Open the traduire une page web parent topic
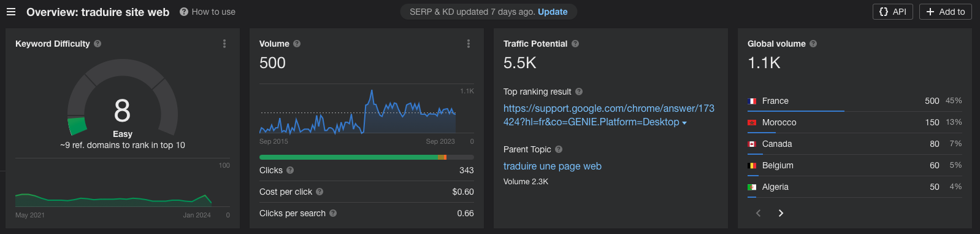980x234 pixels. coord(553,166)
